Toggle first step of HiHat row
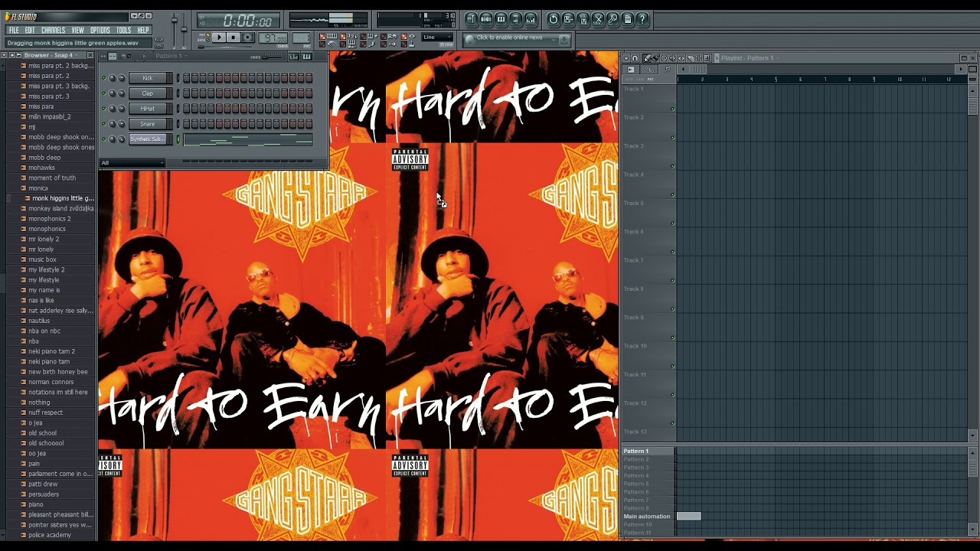 point(186,109)
